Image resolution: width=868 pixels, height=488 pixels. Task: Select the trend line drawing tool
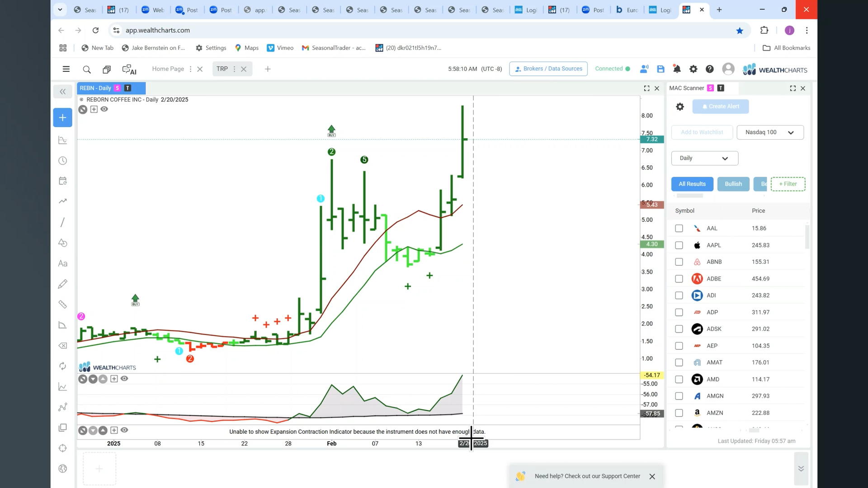coord(63,222)
